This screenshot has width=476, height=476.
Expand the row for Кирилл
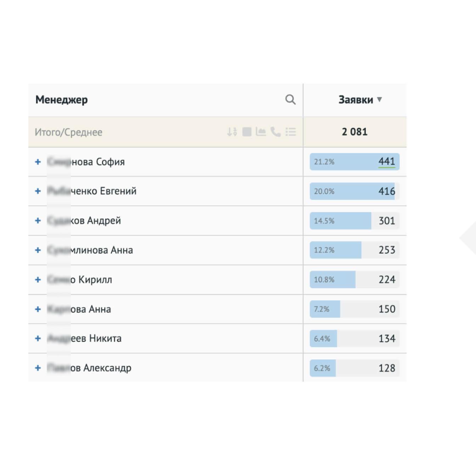tap(38, 280)
